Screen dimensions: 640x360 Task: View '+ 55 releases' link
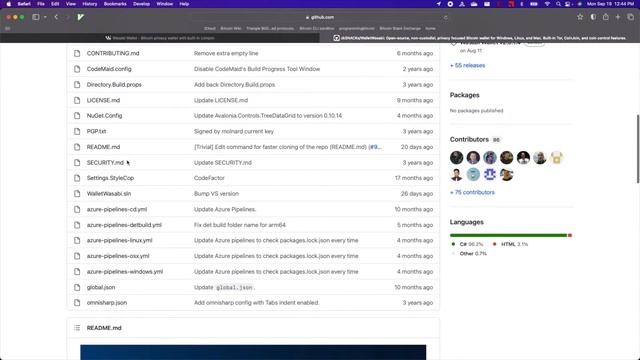(x=467, y=65)
